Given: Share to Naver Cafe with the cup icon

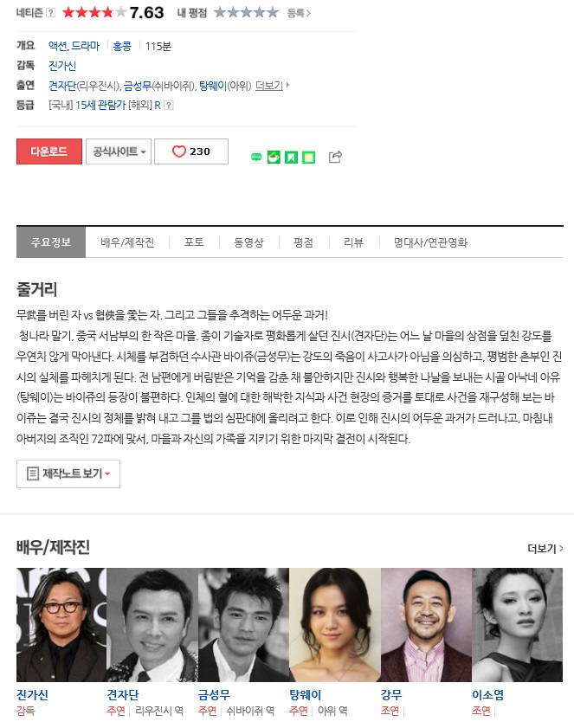Looking at the screenshot, I should click(274, 158).
